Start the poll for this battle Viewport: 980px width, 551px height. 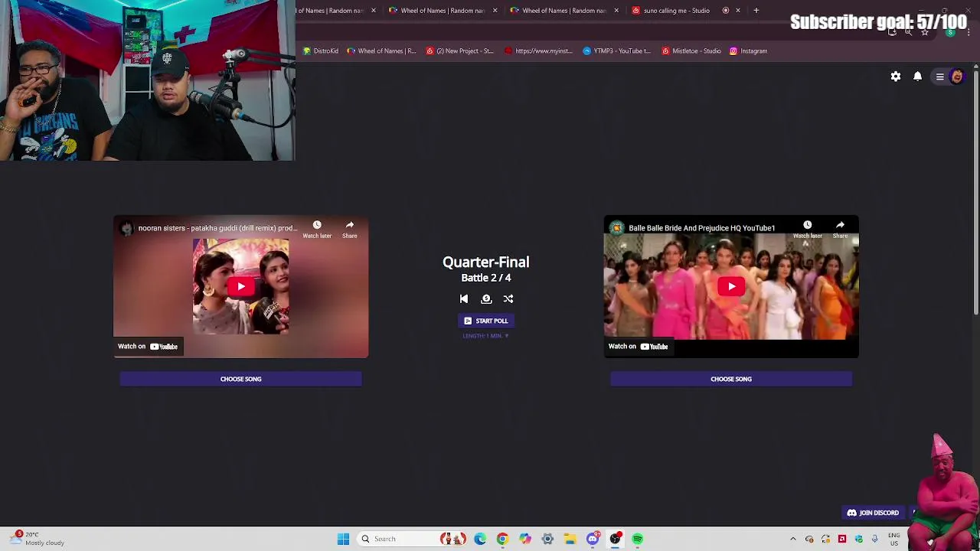click(486, 321)
